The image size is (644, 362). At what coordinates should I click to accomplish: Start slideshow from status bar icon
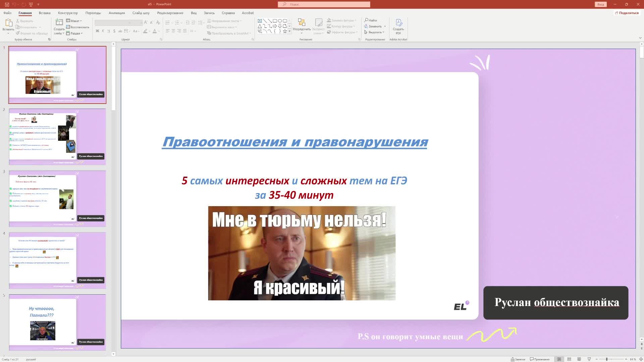[589, 359]
